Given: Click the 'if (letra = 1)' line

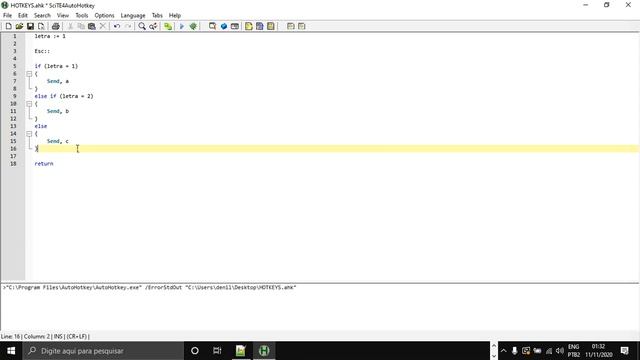Looking at the screenshot, I should (x=56, y=66).
